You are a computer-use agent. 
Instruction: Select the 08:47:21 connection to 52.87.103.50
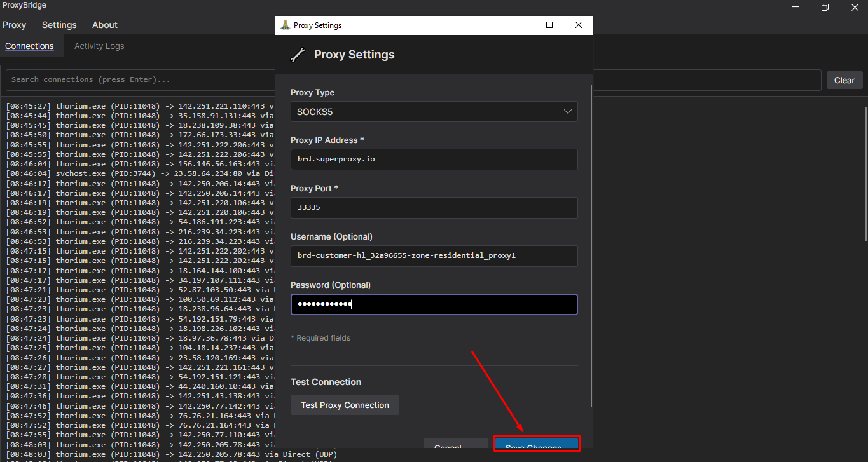[x=140, y=290]
